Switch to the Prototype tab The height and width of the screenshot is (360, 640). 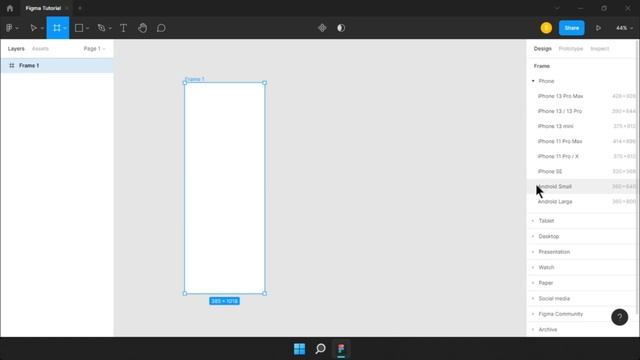571,49
